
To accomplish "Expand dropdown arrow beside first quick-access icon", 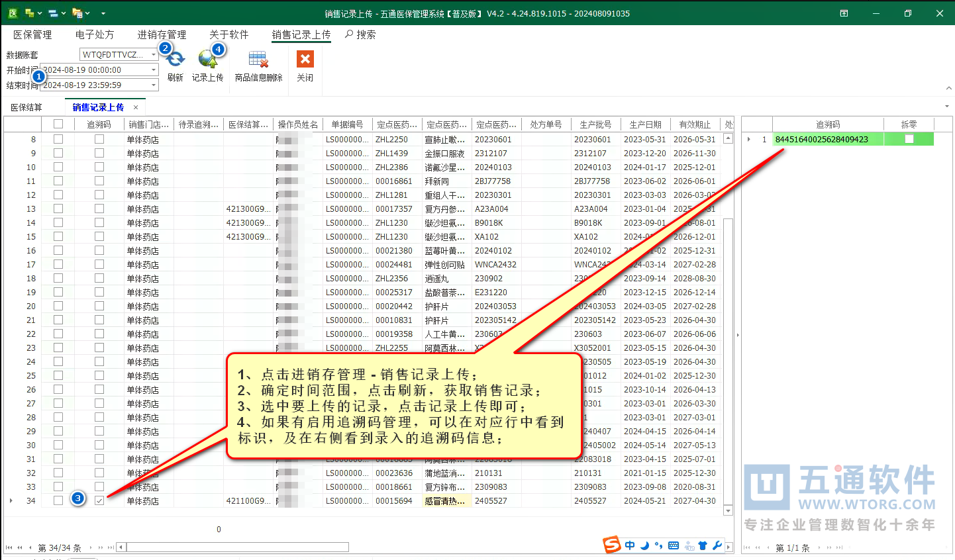I will [x=40, y=13].
